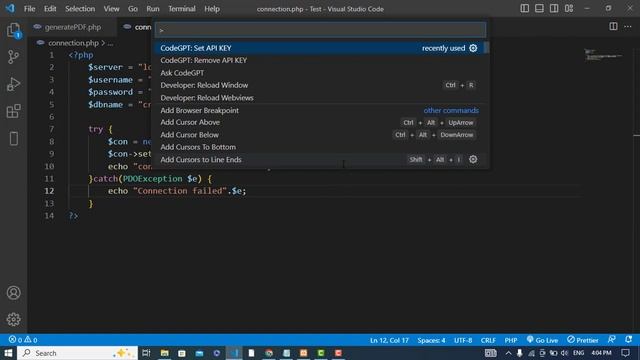
Task: Click the minimap code overview
Action: (603, 55)
